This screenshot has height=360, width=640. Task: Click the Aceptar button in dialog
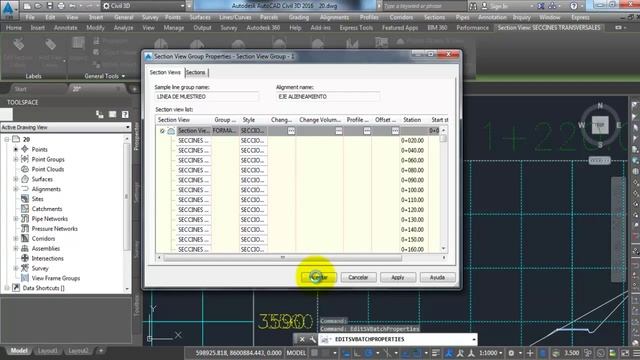318,277
